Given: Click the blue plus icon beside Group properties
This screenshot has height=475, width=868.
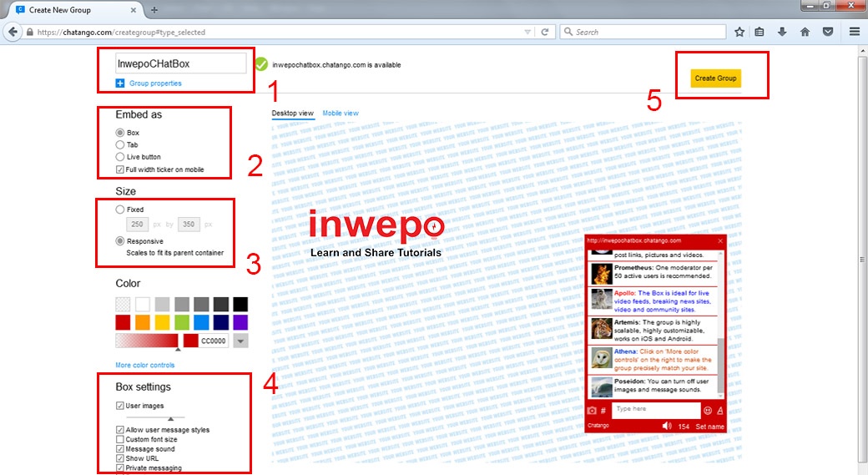Looking at the screenshot, I should (120, 83).
